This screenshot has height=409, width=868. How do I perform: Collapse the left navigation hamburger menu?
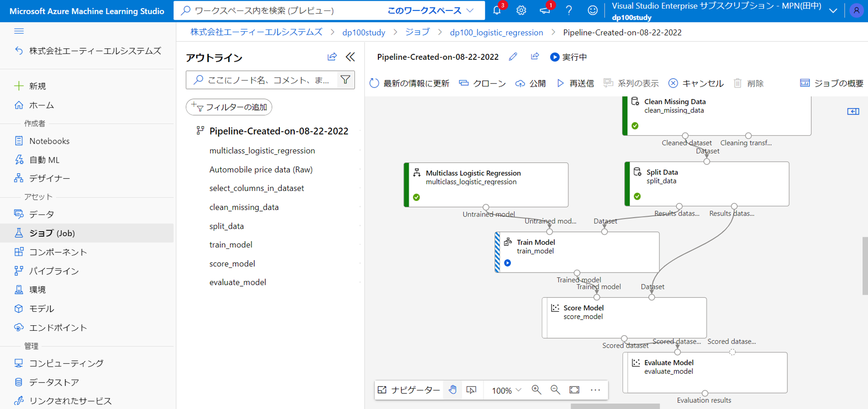pyautogui.click(x=19, y=31)
